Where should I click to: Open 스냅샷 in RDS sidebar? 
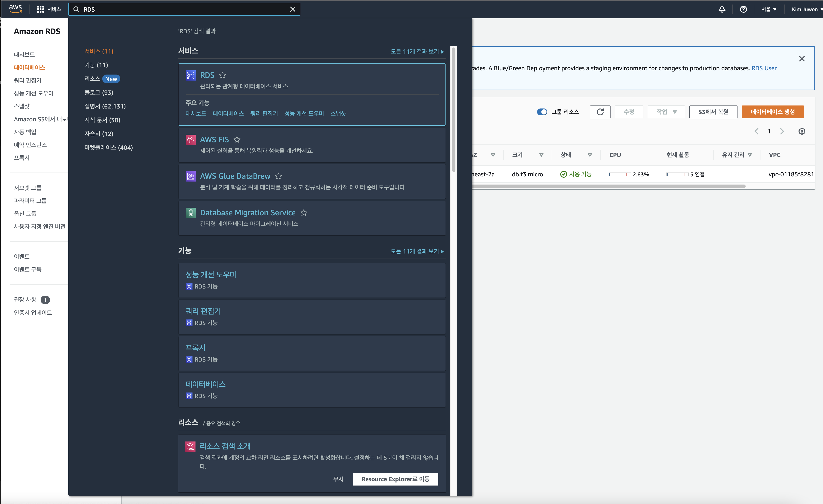pos(22,106)
